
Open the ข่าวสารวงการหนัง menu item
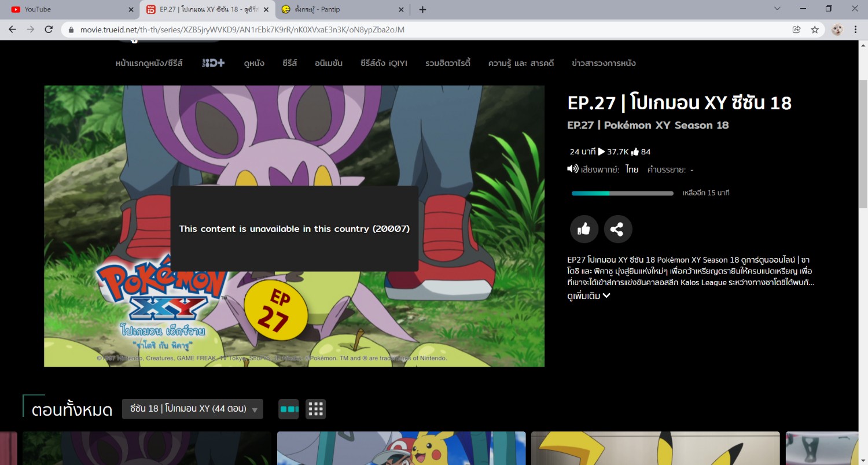(604, 63)
